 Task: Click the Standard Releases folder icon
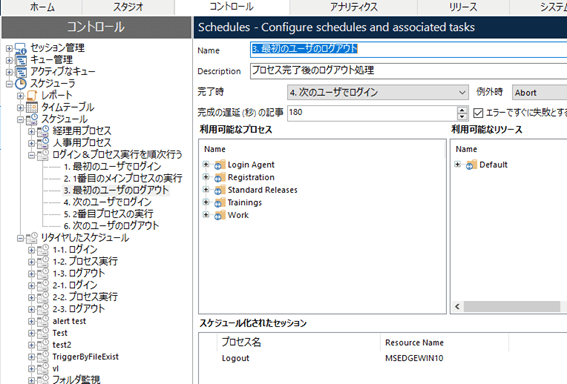pos(219,190)
